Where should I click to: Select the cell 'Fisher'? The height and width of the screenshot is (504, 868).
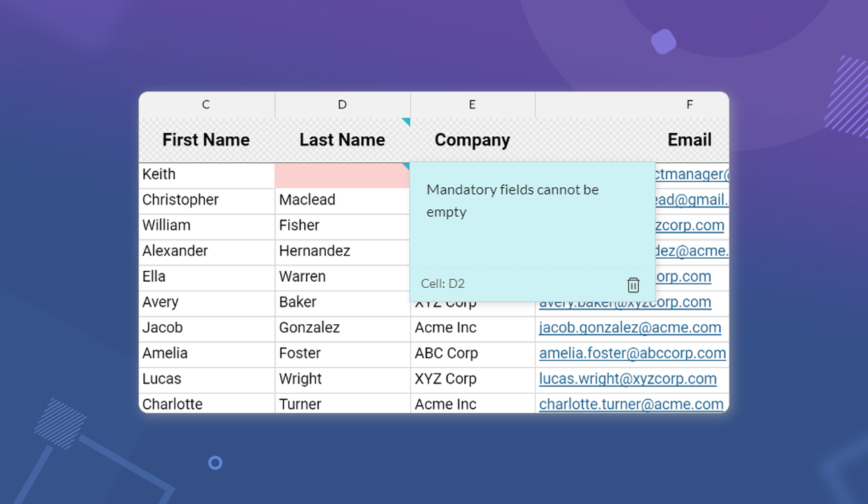pos(343,226)
